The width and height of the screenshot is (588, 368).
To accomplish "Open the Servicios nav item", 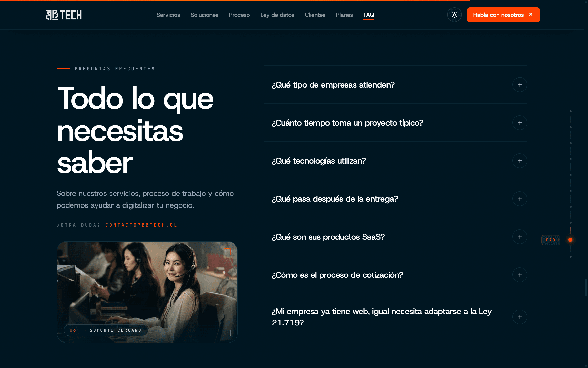I will coord(168,15).
